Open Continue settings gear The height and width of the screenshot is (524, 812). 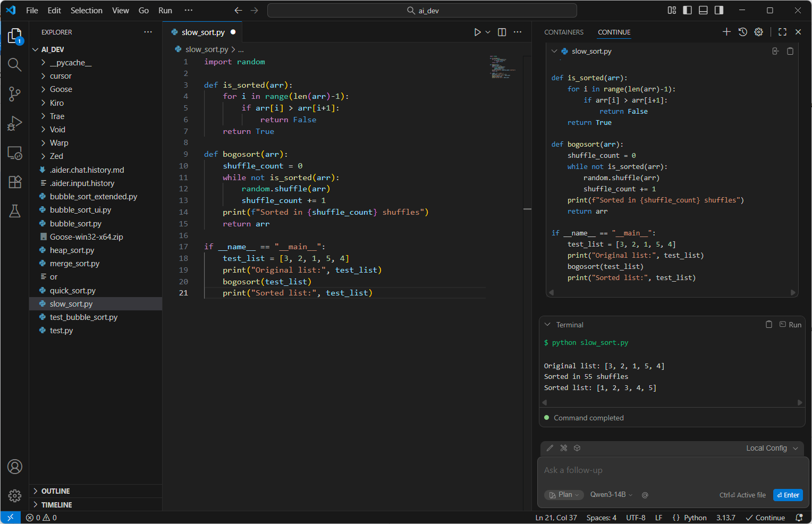[759, 32]
